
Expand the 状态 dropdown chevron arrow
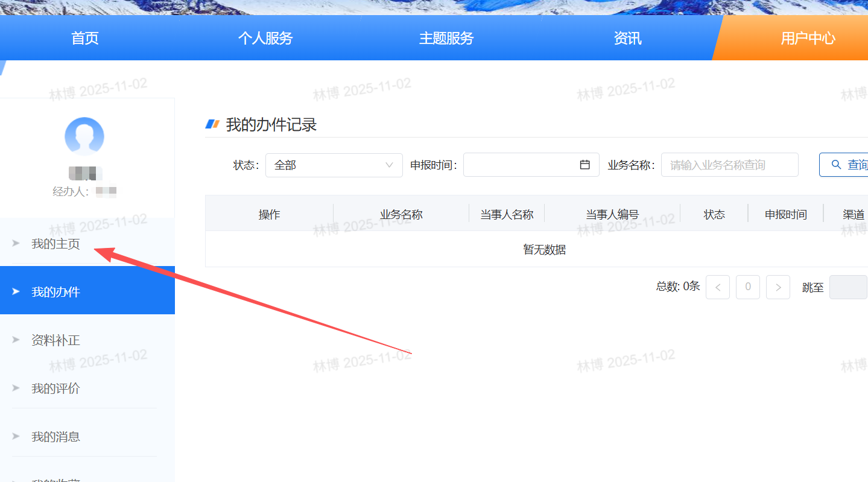tap(389, 165)
